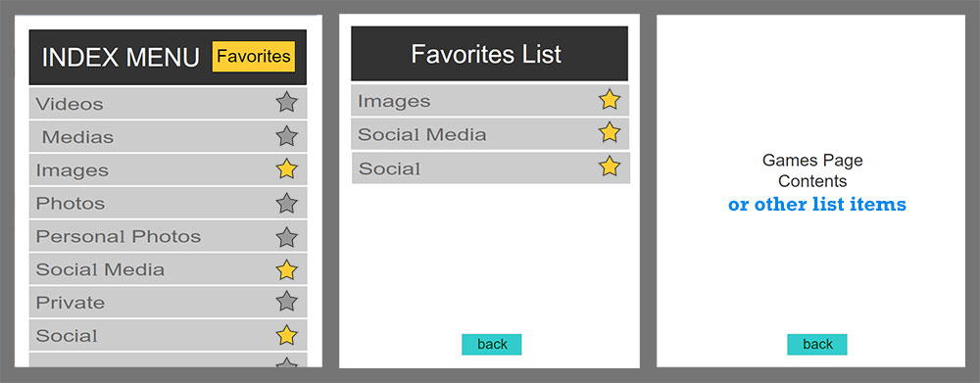Go back from the Favorites List screen
The image size is (980, 383).
492,344
